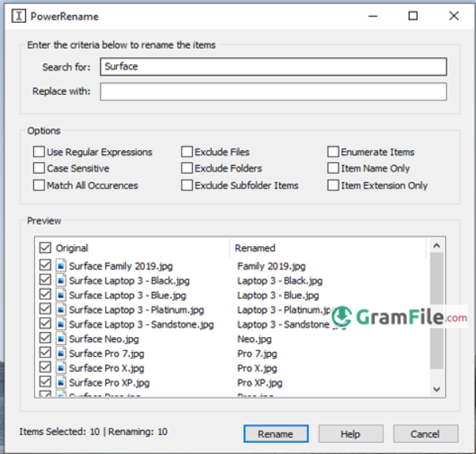This screenshot has width=476, height=454.
Task: Click file icon of Surface Laptop 3 - Sandstone.jpg
Action: [x=61, y=324]
